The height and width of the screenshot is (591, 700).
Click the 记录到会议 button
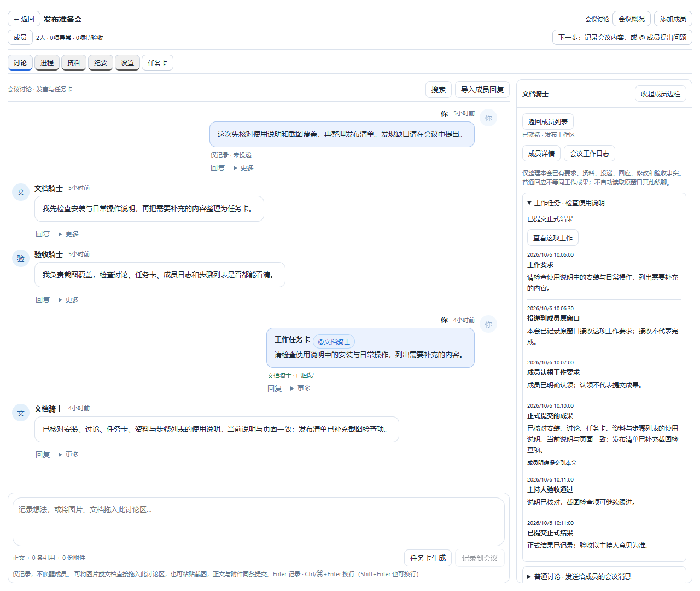click(480, 558)
